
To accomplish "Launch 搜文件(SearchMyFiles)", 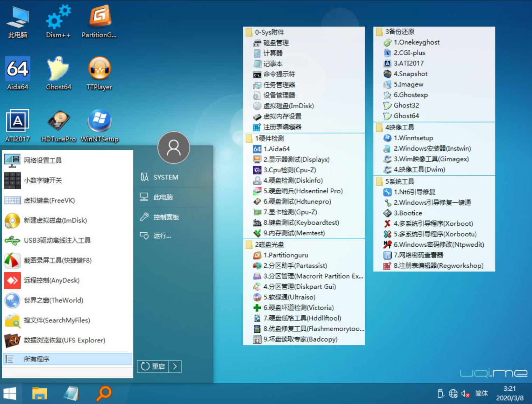I will [x=68, y=320].
